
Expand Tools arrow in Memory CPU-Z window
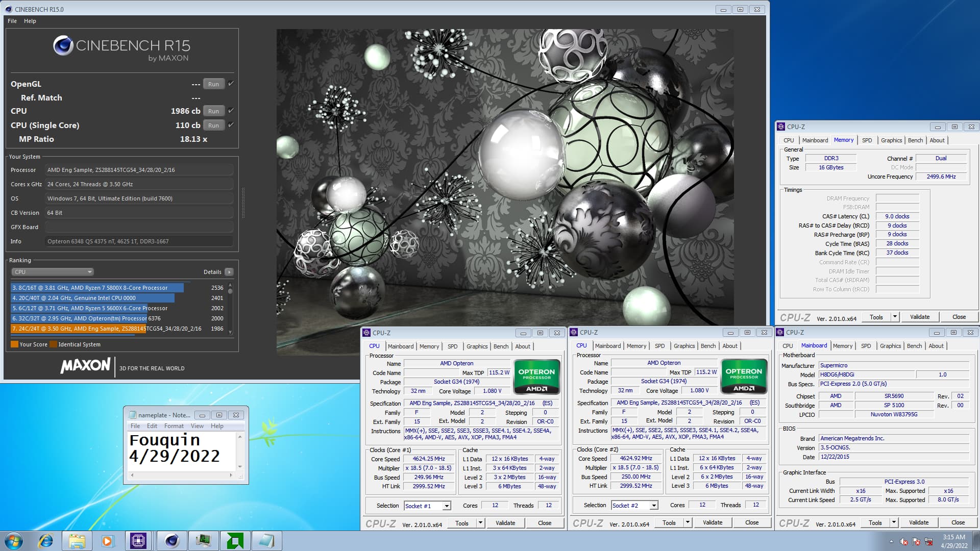click(895, 317)
